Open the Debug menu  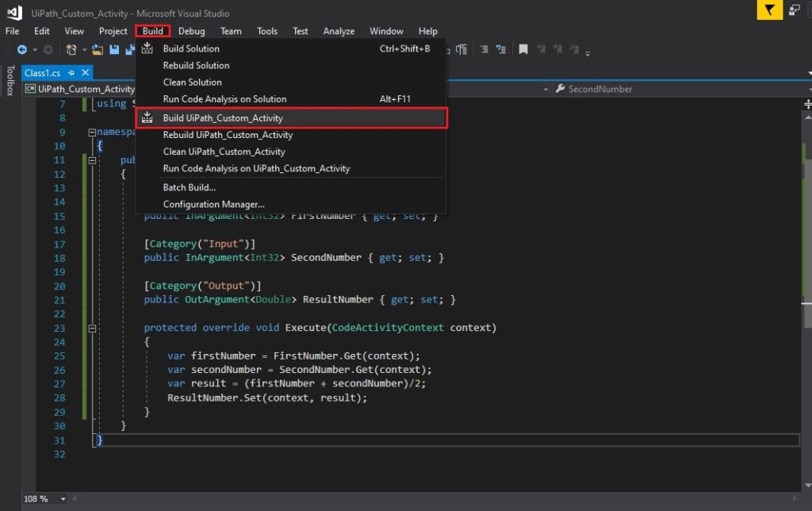click(192, 31)
